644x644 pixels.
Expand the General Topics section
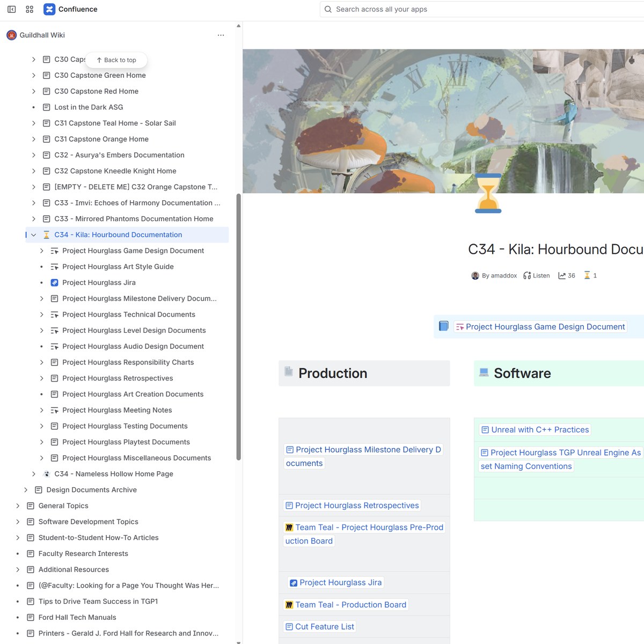click(x=18, y=506)
